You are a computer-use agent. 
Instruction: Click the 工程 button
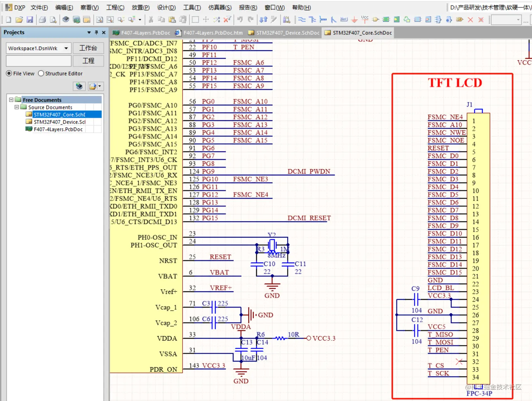coord(88,61)
